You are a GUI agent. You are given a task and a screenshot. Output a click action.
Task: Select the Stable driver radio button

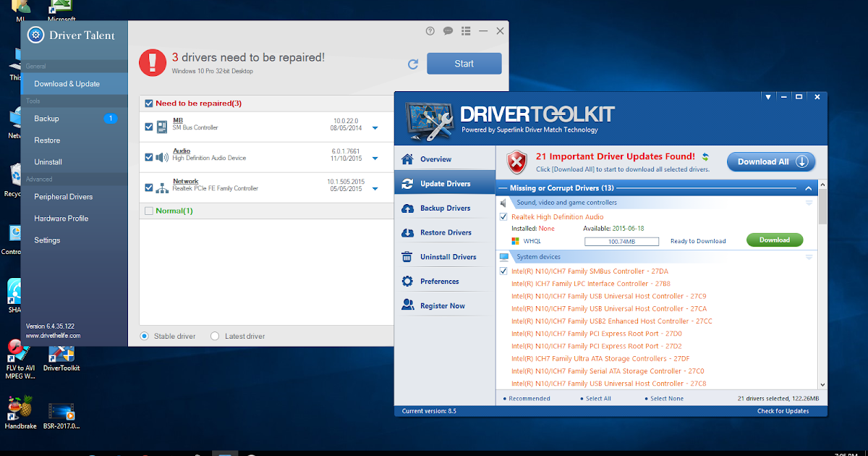(145, 336)
